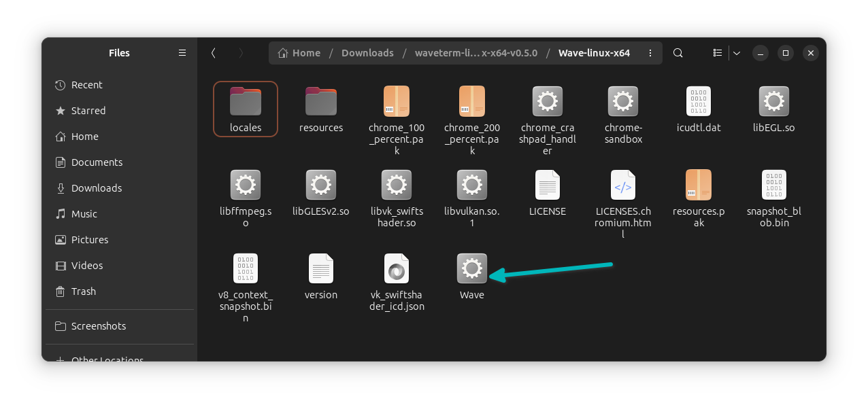Open the path bar overflow menu
This screenshot has height=407, width=868.
tap(650, 52)
